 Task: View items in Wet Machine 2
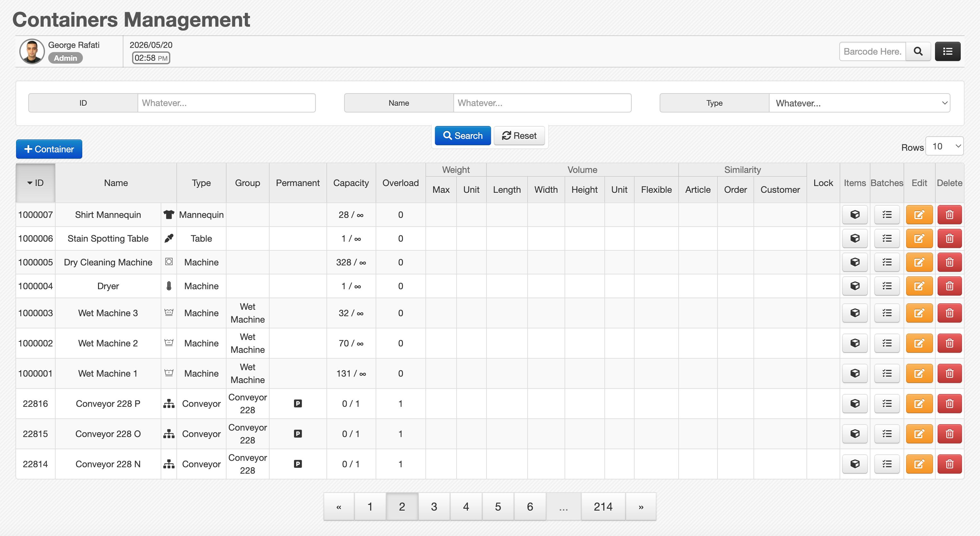pos(855,343)
